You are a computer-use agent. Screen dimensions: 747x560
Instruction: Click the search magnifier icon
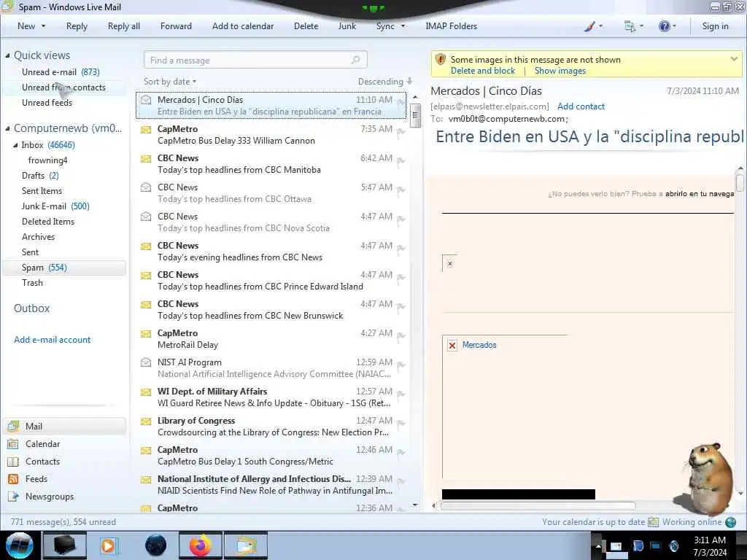[356, 60]
